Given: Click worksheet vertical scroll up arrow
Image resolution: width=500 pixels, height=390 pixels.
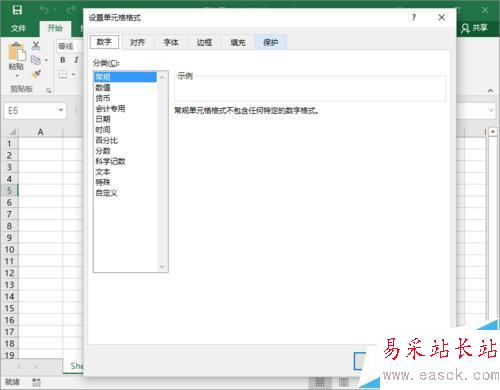Looking at the screenshot, I should coord(493,132).
